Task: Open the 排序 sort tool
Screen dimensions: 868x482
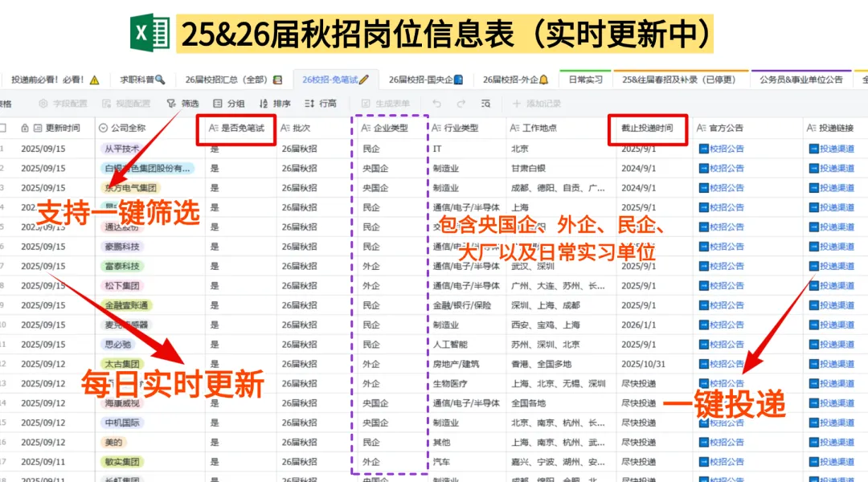Action: click(x=275, y=104)
